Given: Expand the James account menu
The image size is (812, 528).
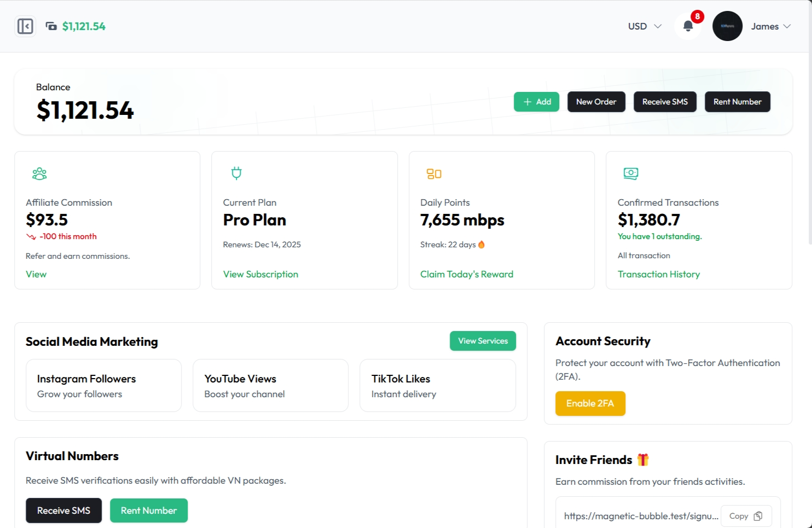Looking at the screenshot, I should 770,26.
